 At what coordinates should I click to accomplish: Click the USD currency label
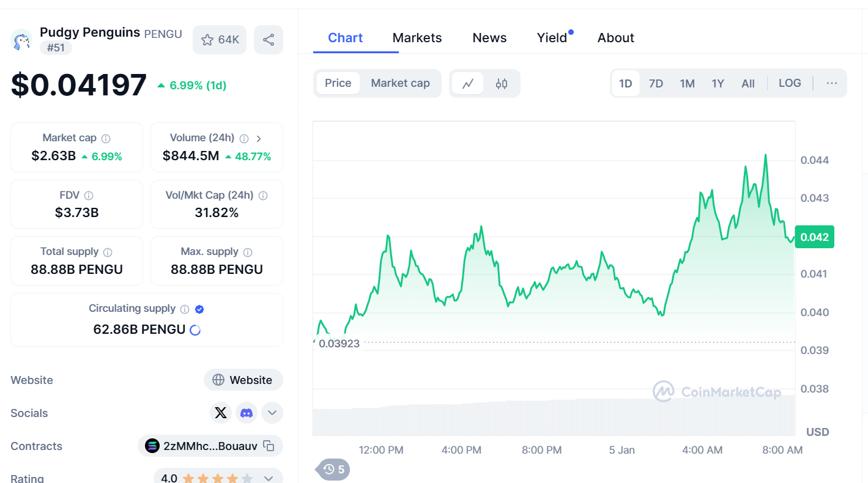coord(818,432)
